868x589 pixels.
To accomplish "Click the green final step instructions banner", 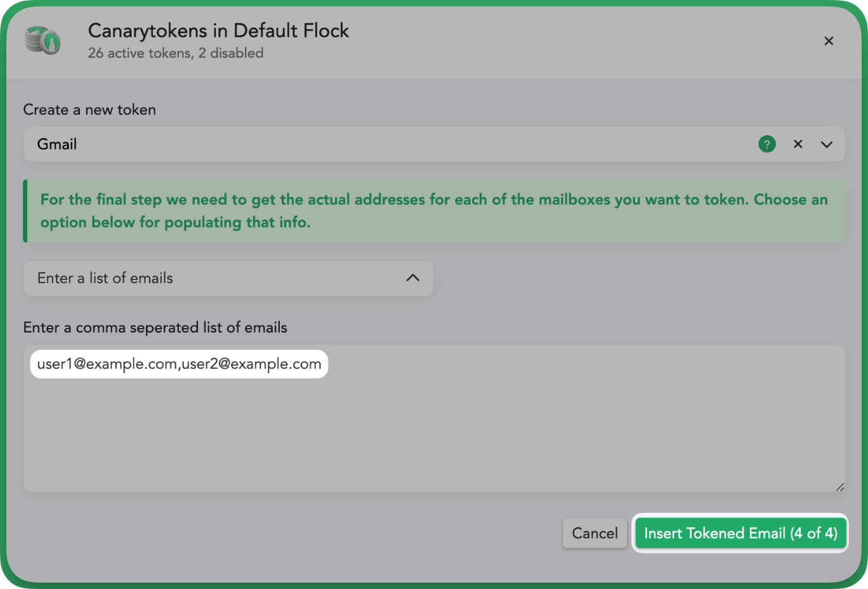I will (x=434, y=211).
